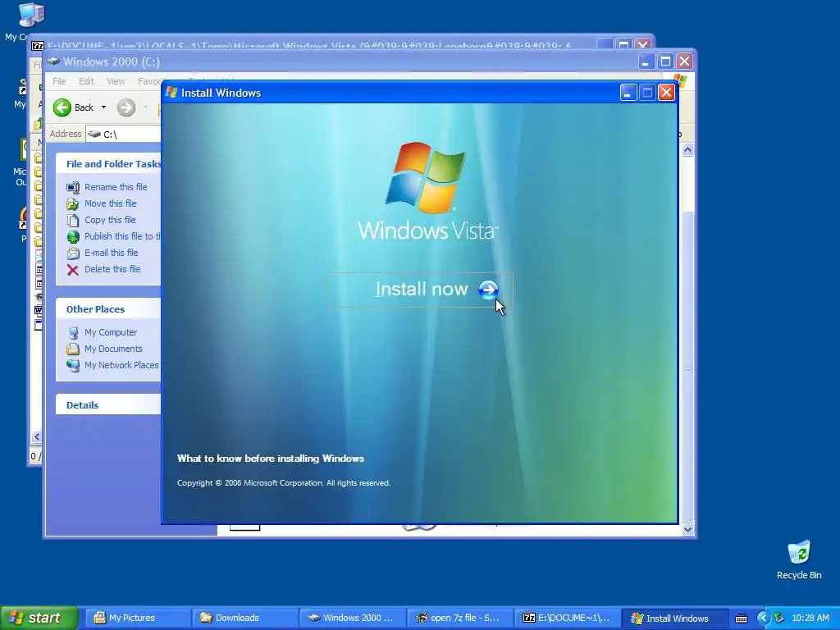Click the My Network Places icon

73,366
